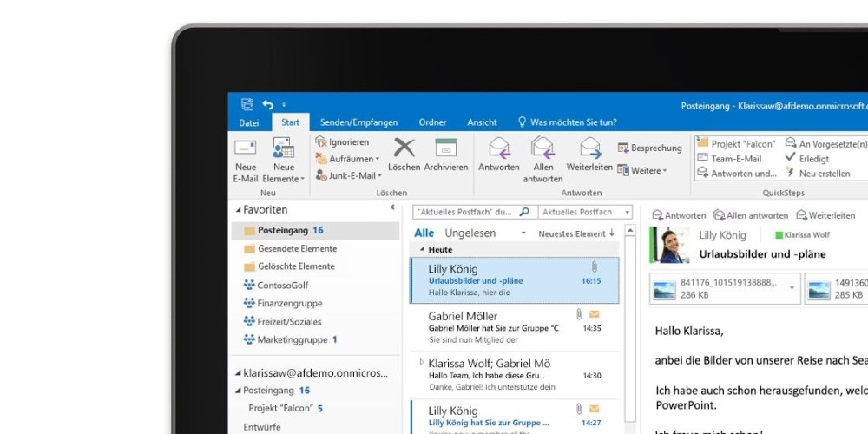The height and width of the screenshot is (434, 868).
Task: Click the Archivieren icon
Action: [x=445, y=148]
